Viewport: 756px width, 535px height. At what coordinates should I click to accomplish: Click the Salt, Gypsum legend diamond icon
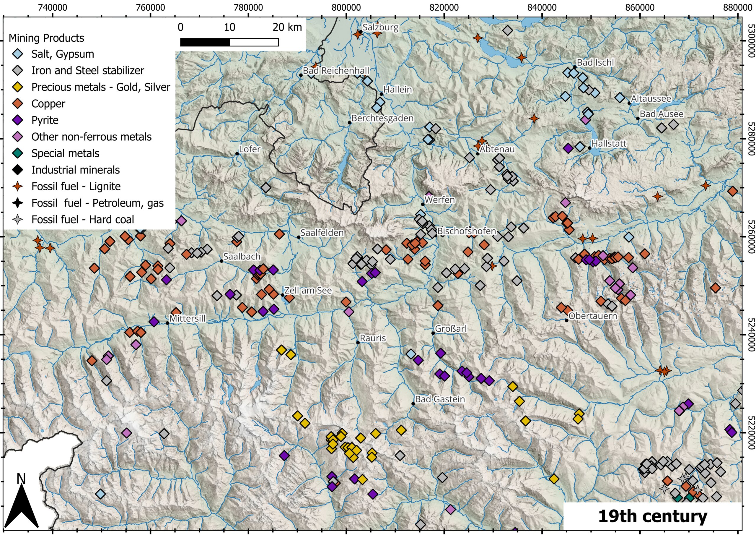click(x=17, y=54)
